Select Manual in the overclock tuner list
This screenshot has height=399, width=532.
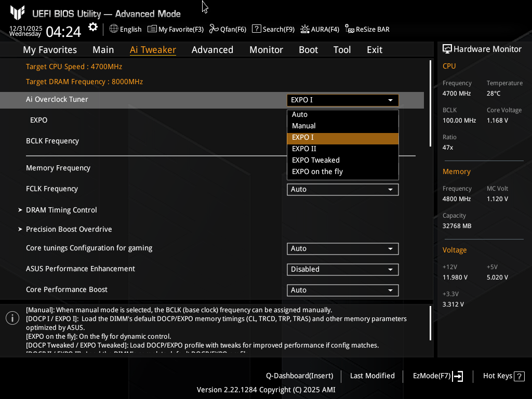click(x=304, y=126)
